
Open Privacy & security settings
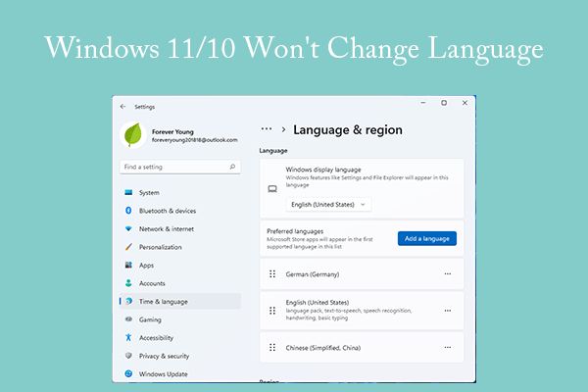[180, 356]
